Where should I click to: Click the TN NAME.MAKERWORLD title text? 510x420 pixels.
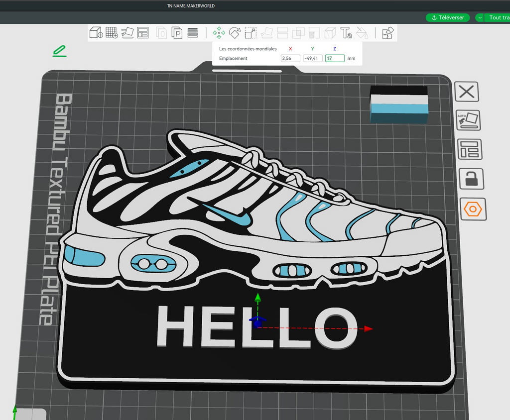tap(191, 6)
